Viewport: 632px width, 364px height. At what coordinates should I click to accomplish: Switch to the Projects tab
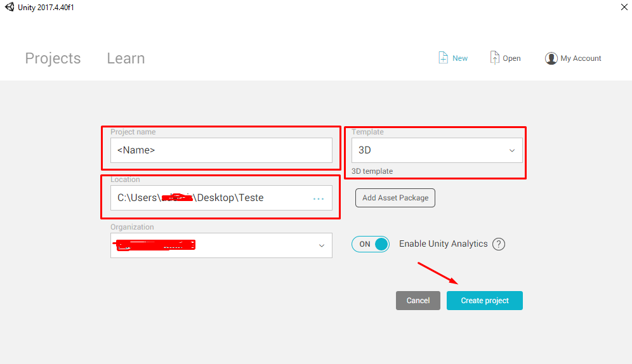[x=53, y=58]
